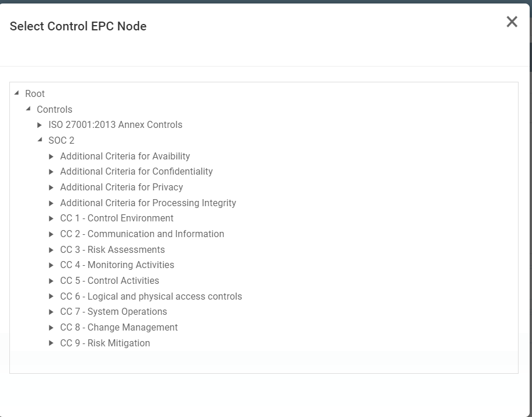Choose CC 3 - Risk Assessments node

[112, 249]
